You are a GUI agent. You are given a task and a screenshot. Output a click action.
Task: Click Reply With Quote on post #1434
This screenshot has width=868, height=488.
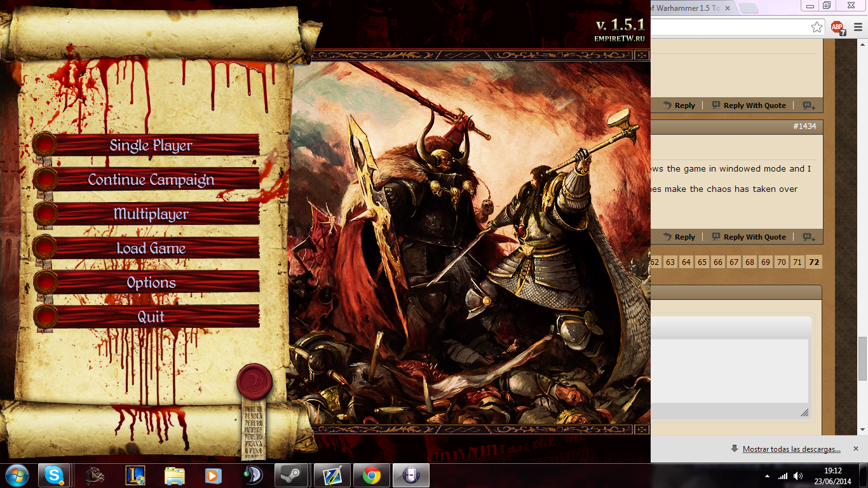coord(749,237)
